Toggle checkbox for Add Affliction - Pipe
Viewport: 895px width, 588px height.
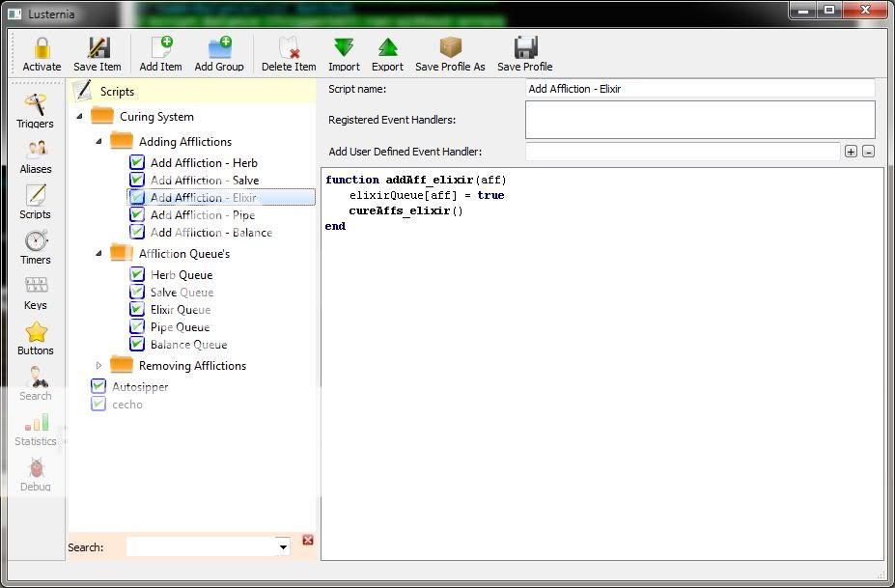137,214
